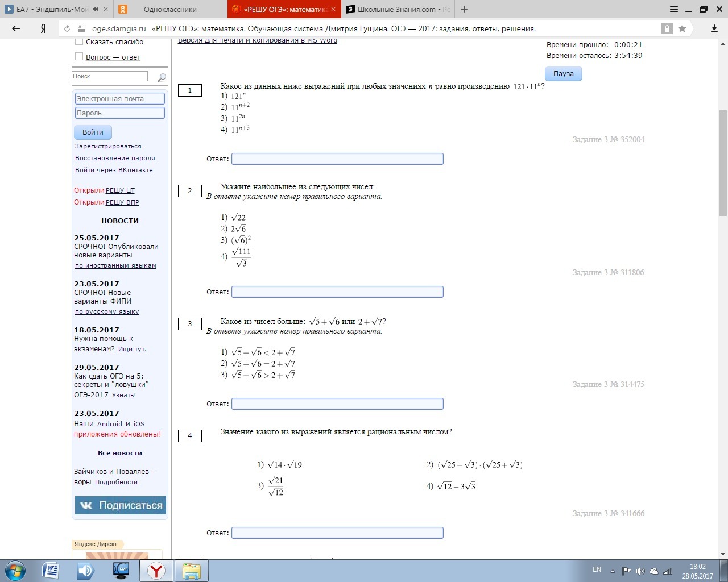Open the browser hamburger menu

coord(674,9)
